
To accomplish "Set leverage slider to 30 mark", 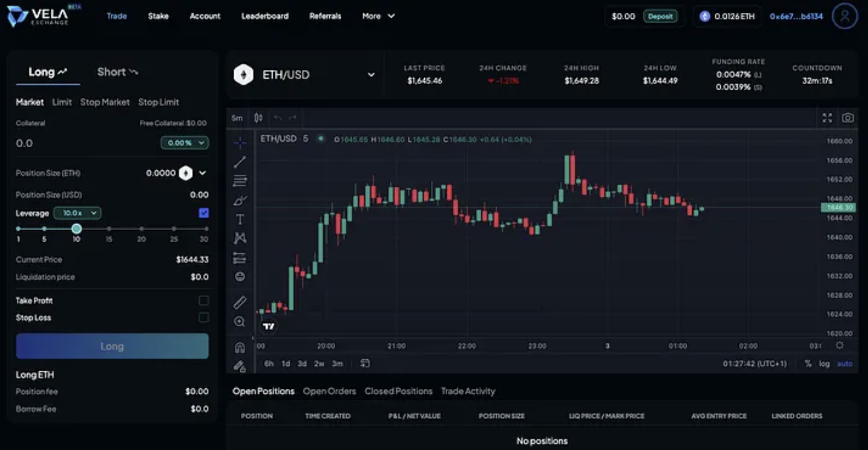I will point(206,229).
